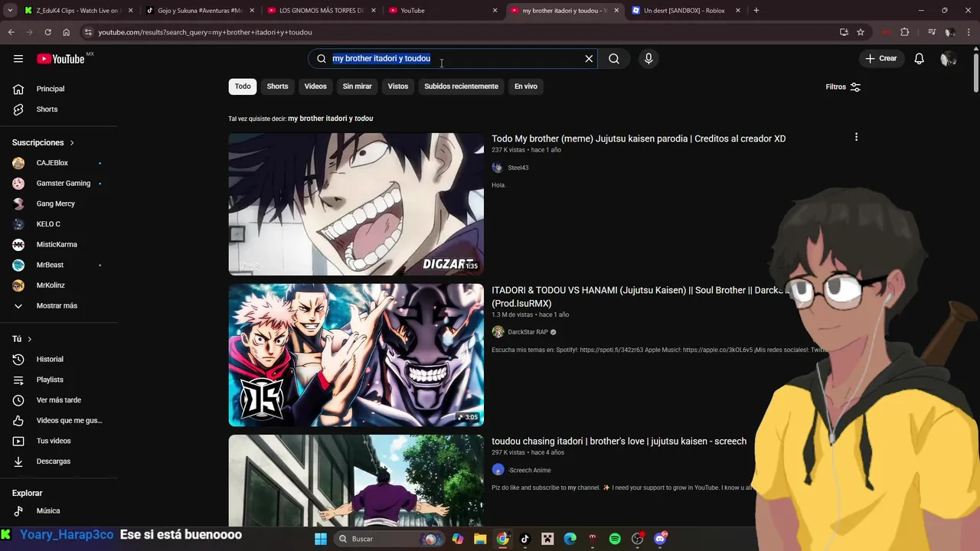Select the Todo filter chip
980x551 pixels.
tap(243, 86)
